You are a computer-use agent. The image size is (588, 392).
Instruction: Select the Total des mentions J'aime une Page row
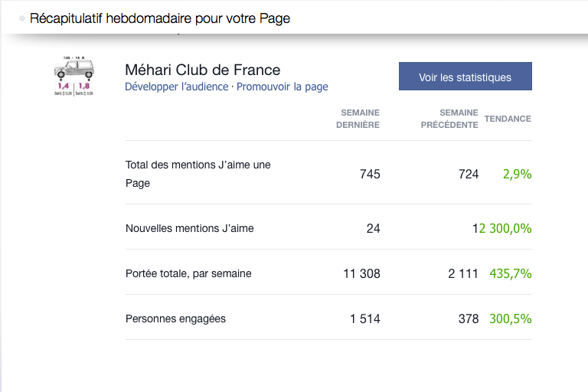(x=328, y=174)
